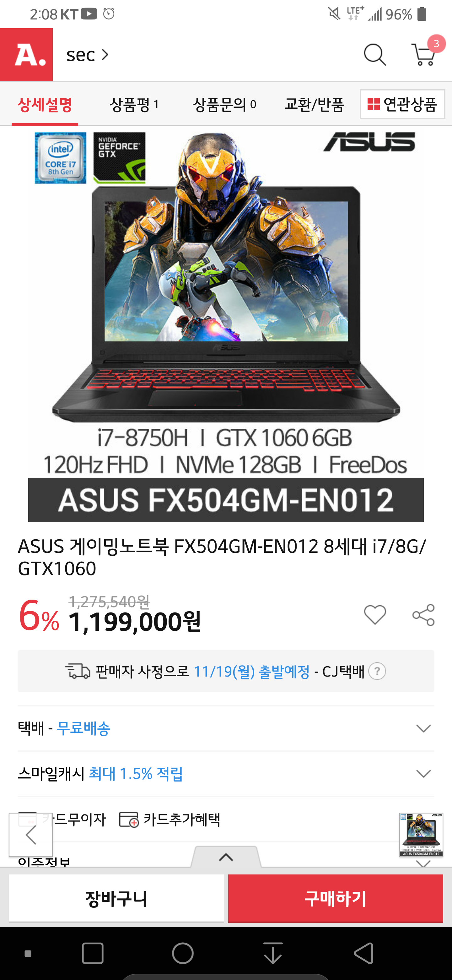Open the search magnifier icon
The image size is (452, 980).
(375, 55)
